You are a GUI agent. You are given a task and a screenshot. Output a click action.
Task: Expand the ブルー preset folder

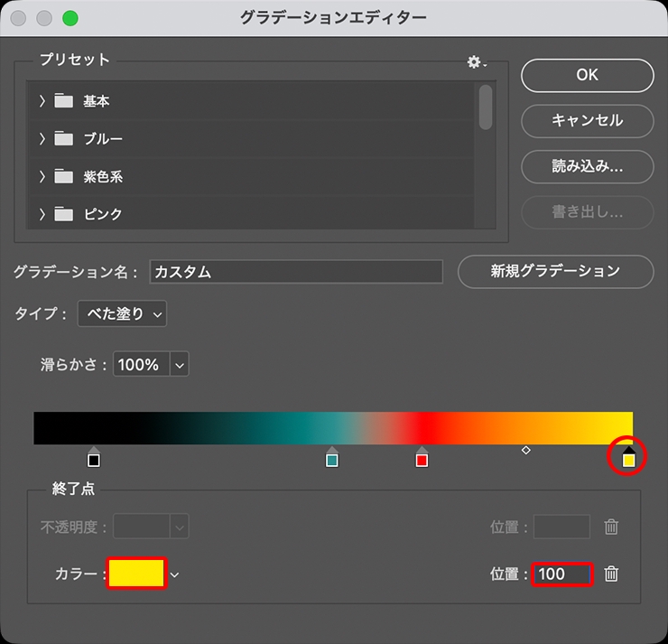pos(42,139)
